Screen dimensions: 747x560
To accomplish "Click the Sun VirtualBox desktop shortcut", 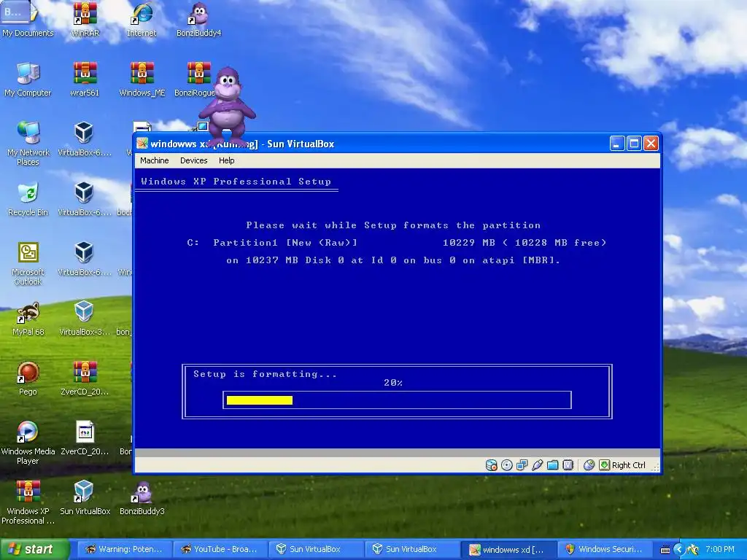I will 85,498.
